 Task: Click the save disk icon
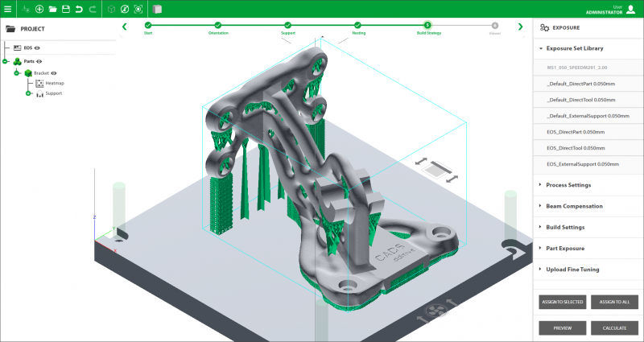point(65,9)
